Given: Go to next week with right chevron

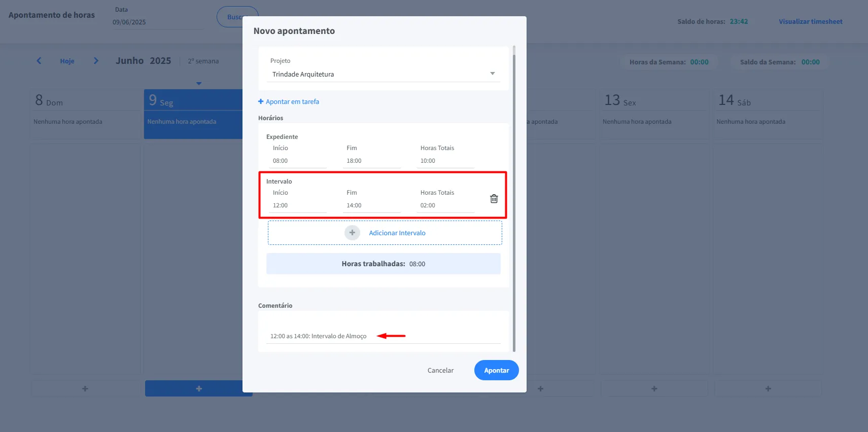Looking at the screenshot, I should (96, 61).
